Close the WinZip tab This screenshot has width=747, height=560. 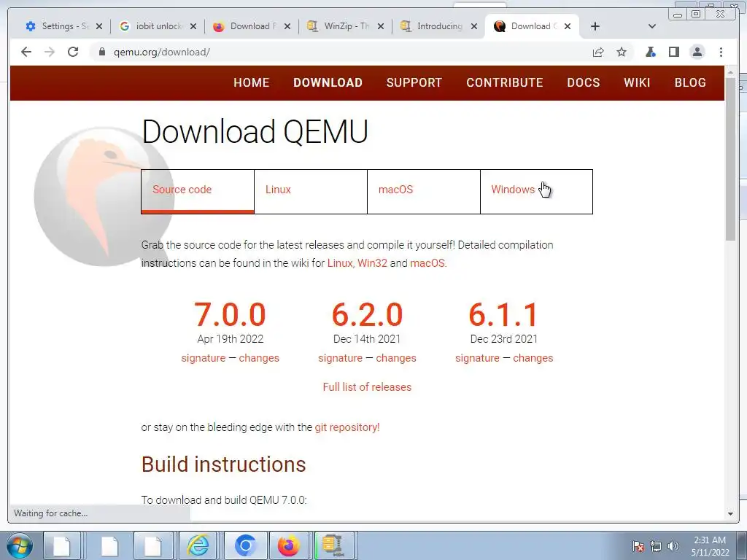point(381,26)
